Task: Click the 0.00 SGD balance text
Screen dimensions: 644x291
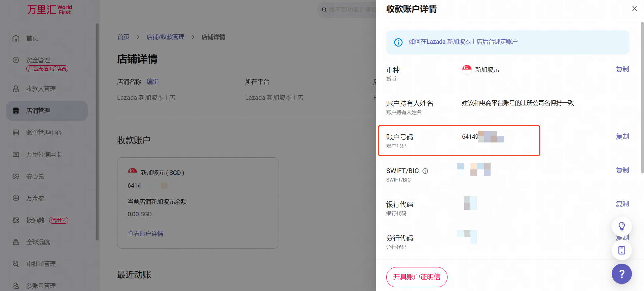Action: [140, 214]
